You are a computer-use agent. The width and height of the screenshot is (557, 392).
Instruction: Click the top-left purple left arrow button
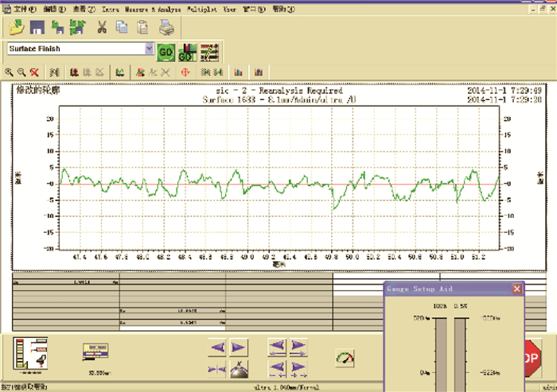[217, 347]
